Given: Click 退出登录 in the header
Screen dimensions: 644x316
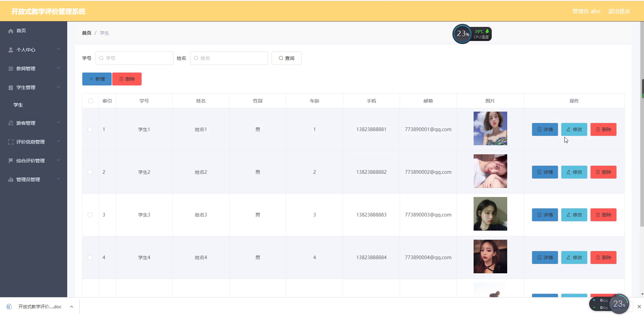Looking at the screenshot, I should click(x=619, y=11).
